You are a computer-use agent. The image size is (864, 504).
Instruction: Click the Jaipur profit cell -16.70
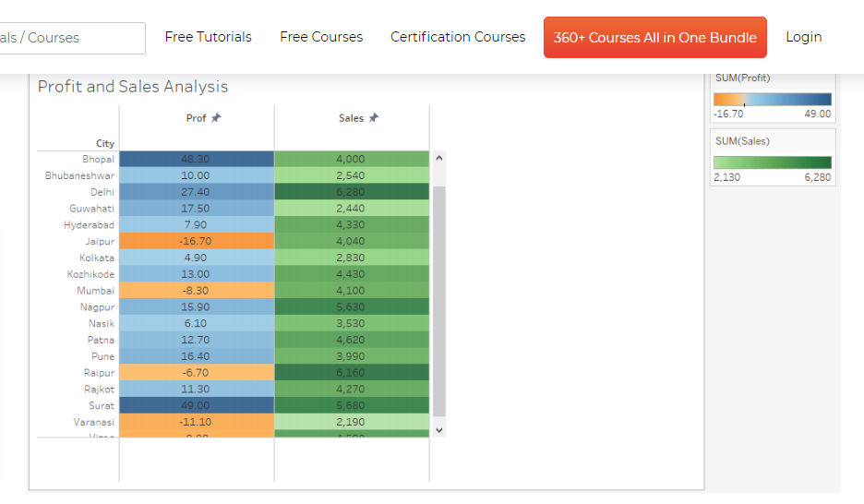[197, 241]
